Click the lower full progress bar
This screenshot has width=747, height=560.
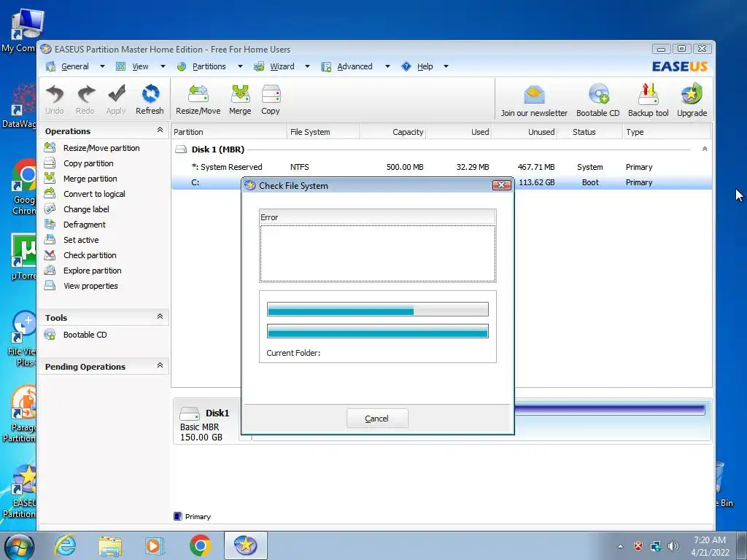(x=378, y=332)
